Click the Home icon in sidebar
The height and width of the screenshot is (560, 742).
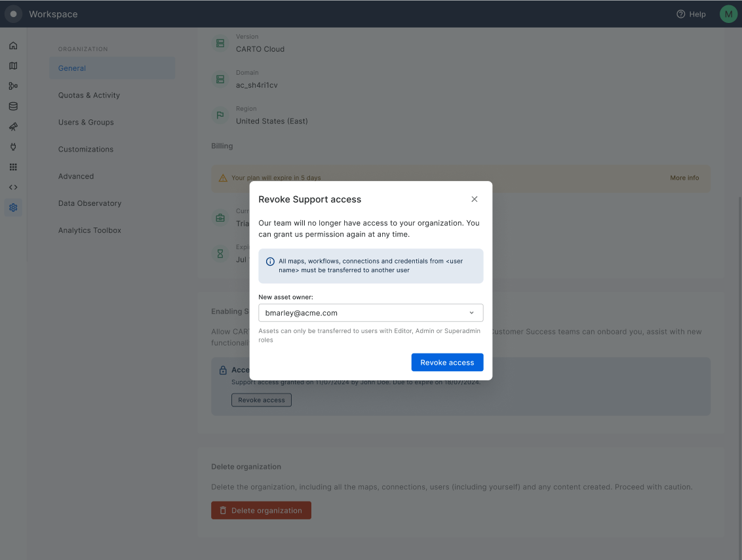point(13,46)
